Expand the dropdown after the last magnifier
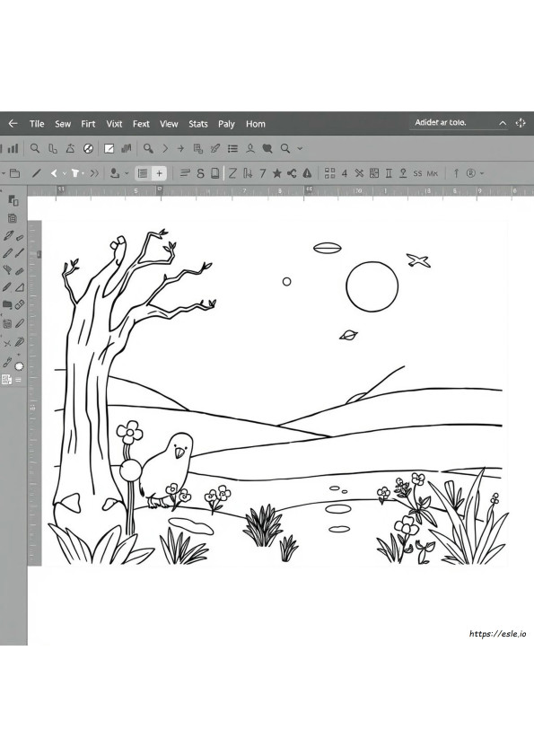Viewport: 534px width, 756px height. [x=300, y=148]
